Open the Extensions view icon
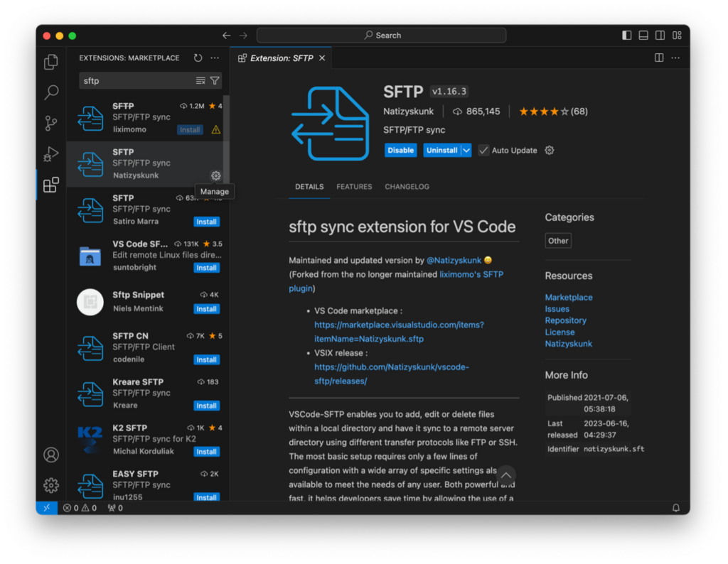Viewport: 728px width, 564px height. tap(51, 185)
